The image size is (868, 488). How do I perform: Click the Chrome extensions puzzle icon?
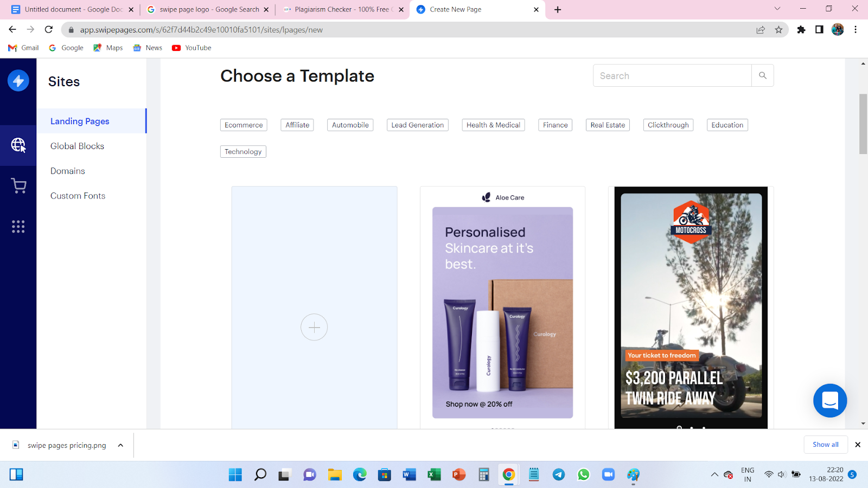[801, 30]
